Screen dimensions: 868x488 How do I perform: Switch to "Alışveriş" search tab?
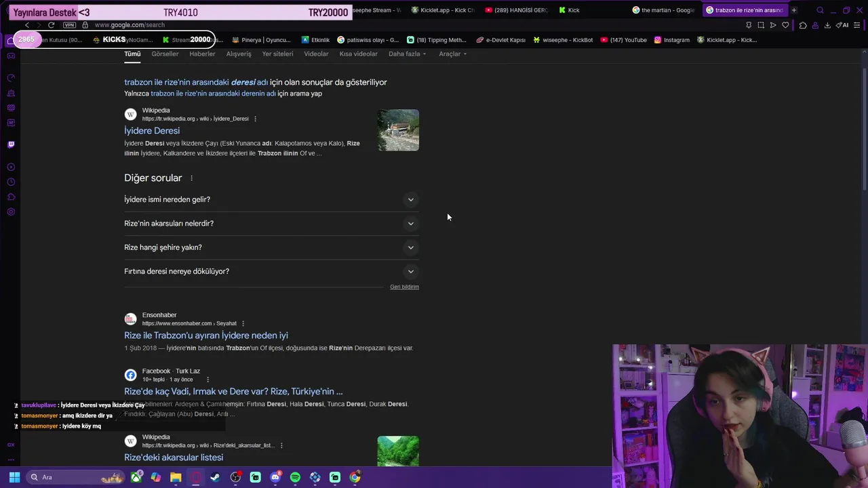coord(239,54)
